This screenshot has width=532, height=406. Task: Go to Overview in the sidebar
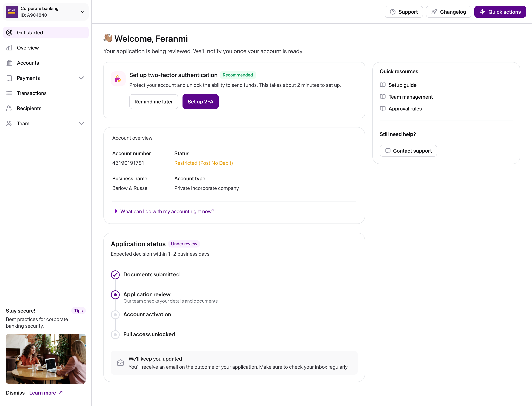pyautogui.click(x=46, y=48)
